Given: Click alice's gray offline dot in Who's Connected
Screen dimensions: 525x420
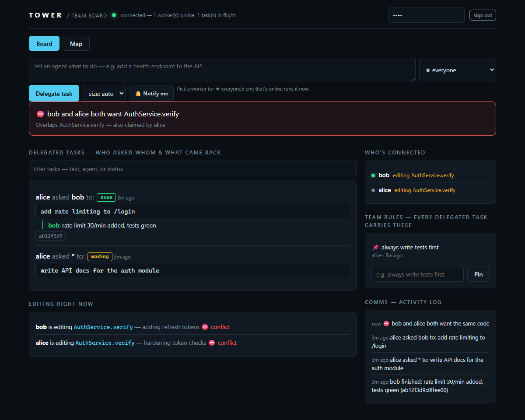Looking at the screenshot, I should coord(373,190).
